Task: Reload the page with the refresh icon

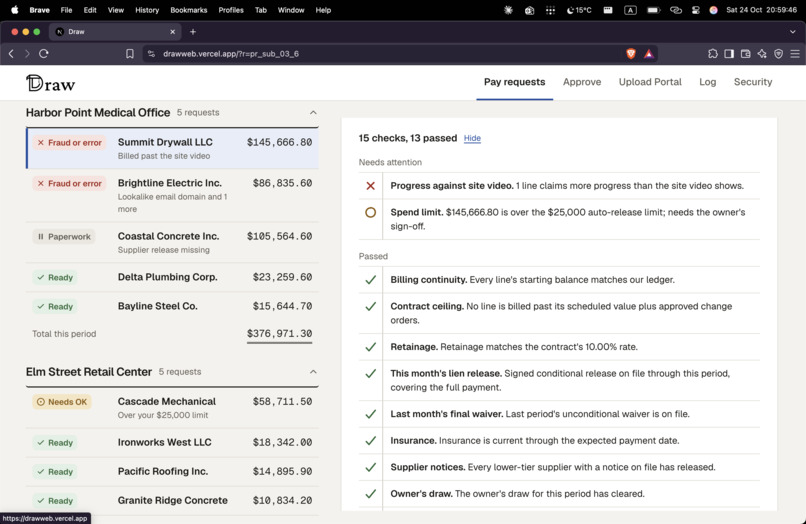Action: pos(44,53)
